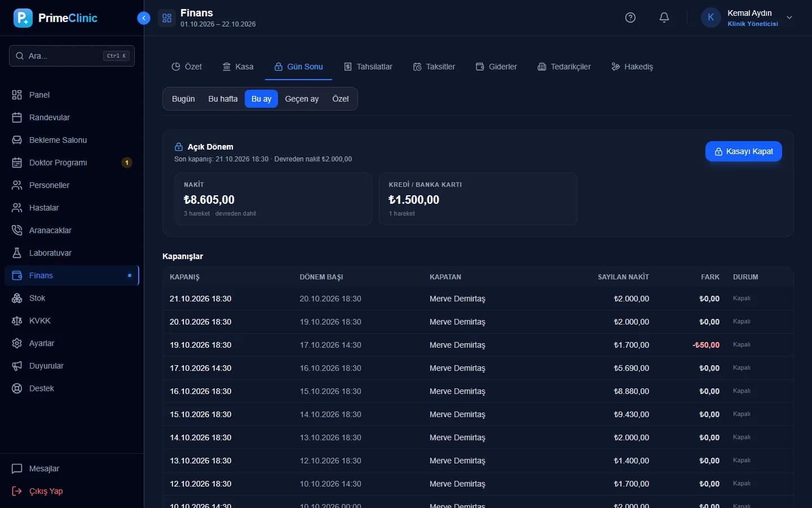Image resolution: width=812 pixels, height=508 pixels.
Task: Open Aranacaklar phone icon in sidebar
Action: point(17,230)
